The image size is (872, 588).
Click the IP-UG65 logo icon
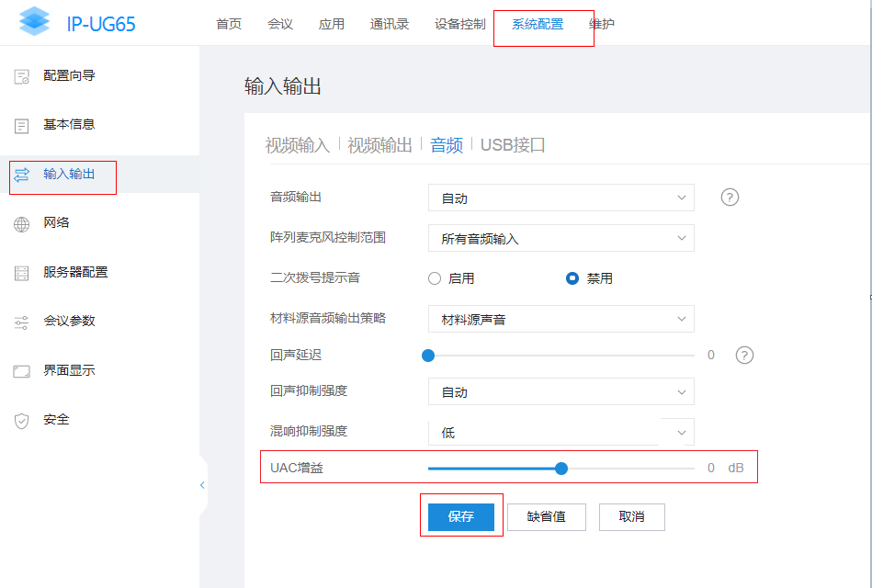[35, 22]
